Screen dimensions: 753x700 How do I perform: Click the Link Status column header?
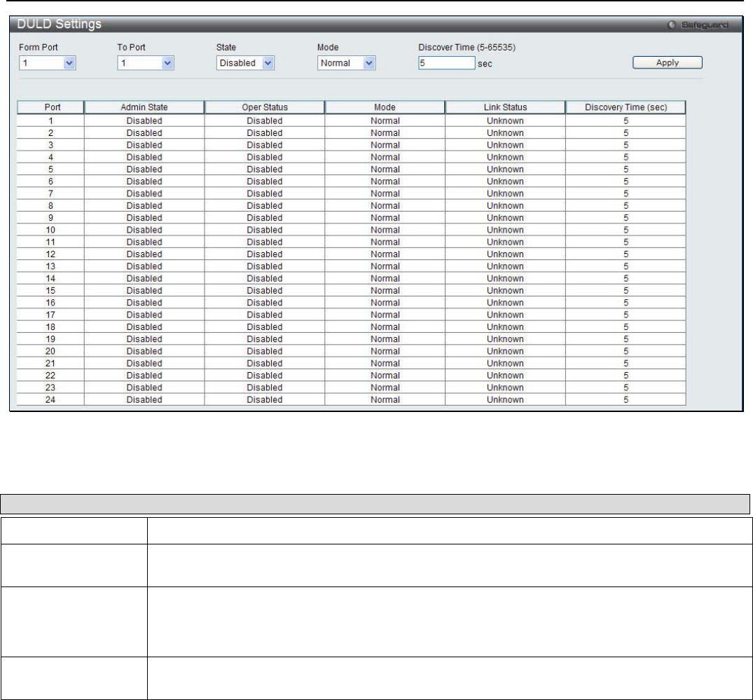point(505,107)
